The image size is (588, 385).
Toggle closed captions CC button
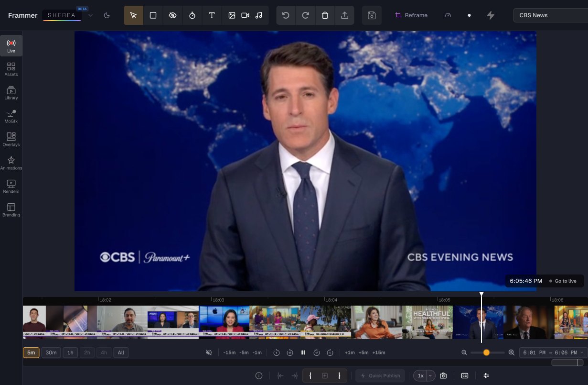(464, 375)
